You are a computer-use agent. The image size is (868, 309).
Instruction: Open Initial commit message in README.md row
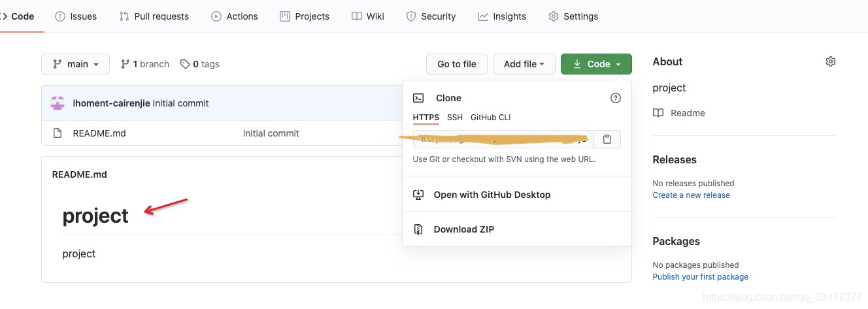tap(271, 133)
